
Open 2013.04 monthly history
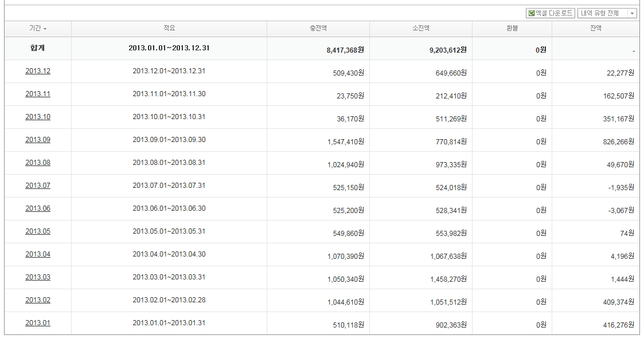[x=38, y=254]
